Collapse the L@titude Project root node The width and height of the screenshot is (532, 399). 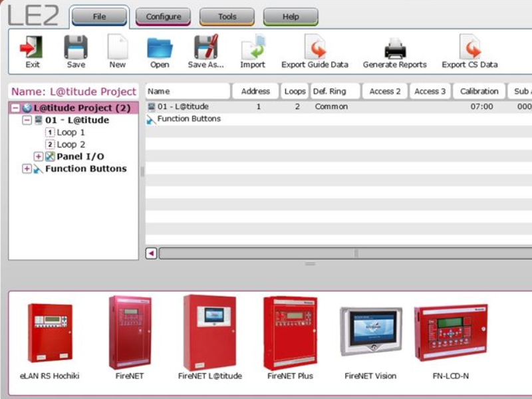15,108
